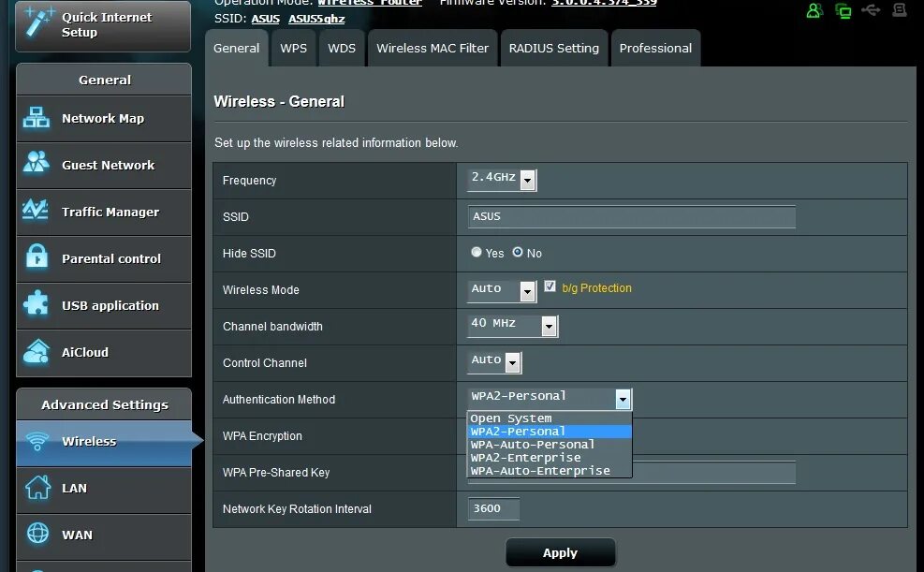Open Traffic Manager graph icon
Image resolution: width=924 pixels, height=572 pixels.
pos(36,209)
